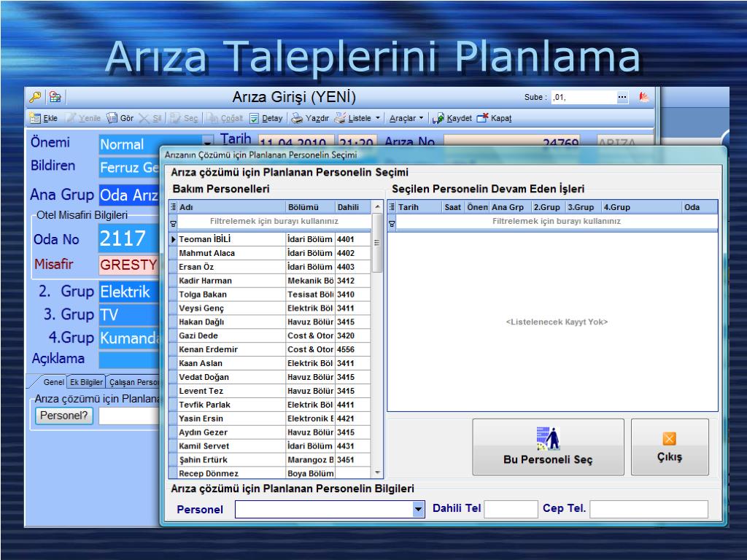747x560 pixels.
Task: Sort by the Tarih column header
Action: point(419,207)
